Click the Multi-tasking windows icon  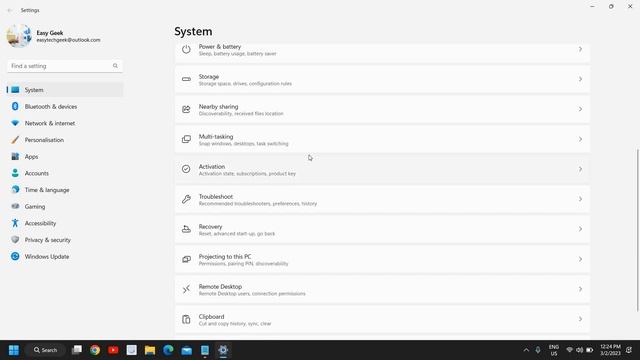[x=186, y=139]
